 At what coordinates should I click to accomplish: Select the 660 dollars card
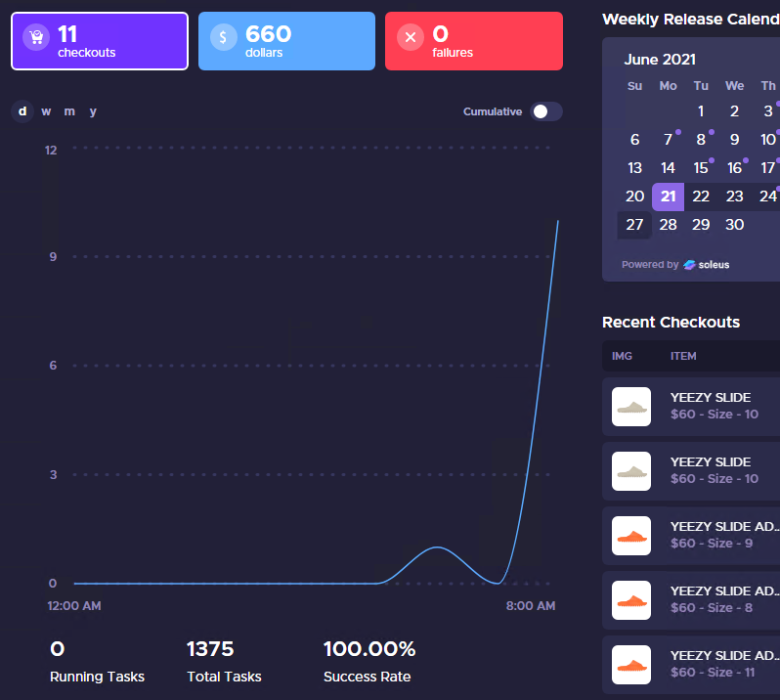click(286, 41)
